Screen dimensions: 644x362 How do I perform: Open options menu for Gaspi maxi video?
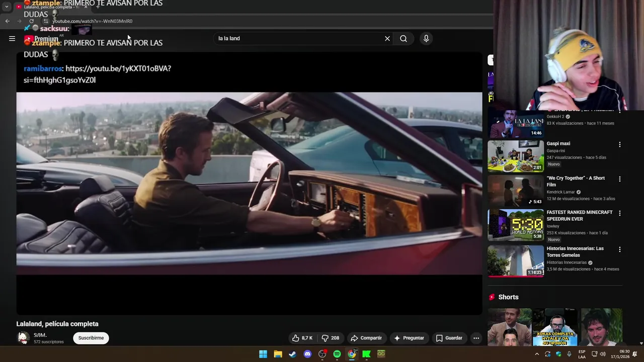619,144
